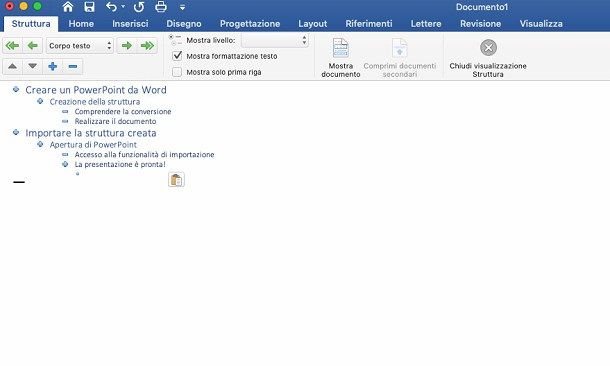
Task: Redo with the circular arrow icon
Action: point(139,7)
